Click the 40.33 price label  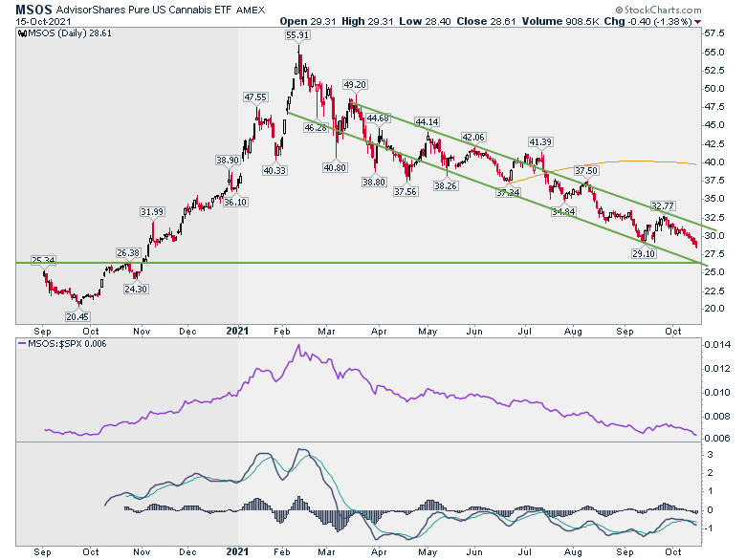(x=274, y=170)
